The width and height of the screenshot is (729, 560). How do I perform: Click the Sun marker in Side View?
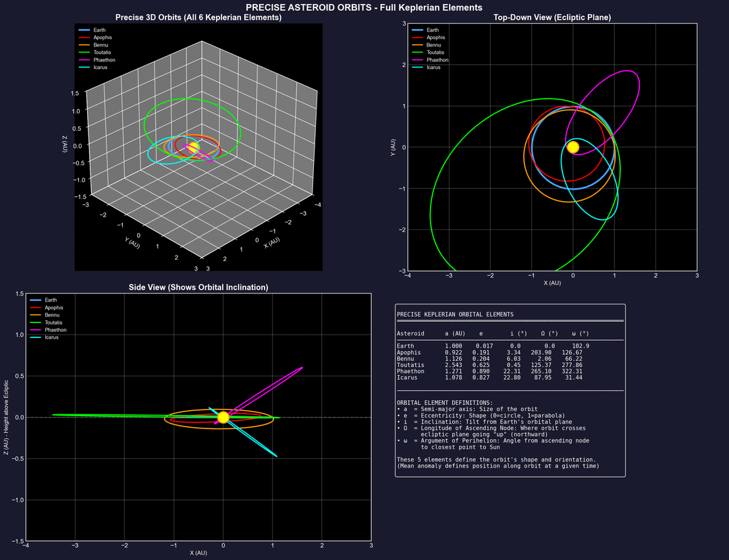pos(223,417)
